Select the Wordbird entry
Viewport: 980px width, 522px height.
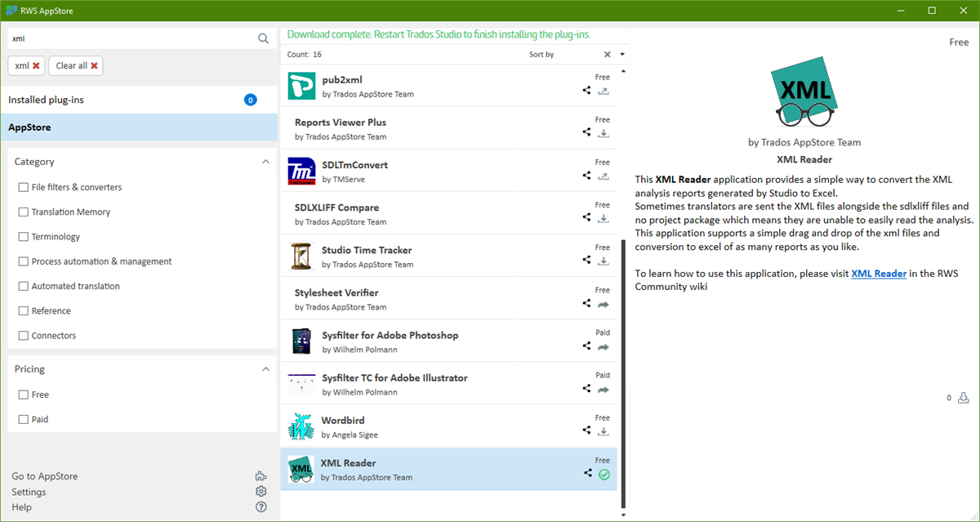pyautogui.click(x=448, y=426)
